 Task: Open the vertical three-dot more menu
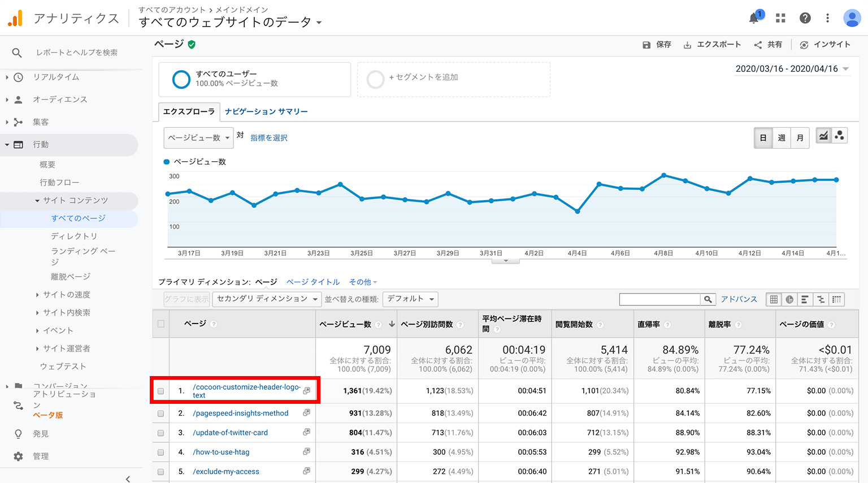click(827, 18)
